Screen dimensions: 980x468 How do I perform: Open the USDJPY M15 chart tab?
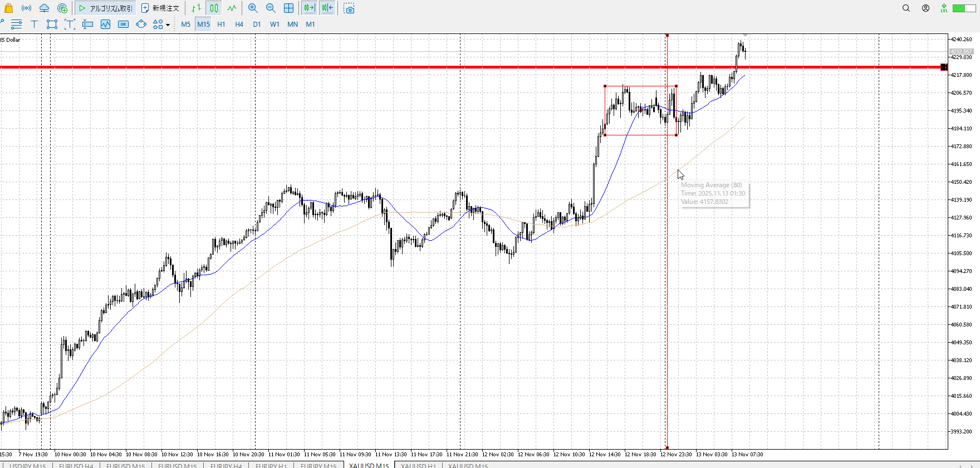[x=28, y=465]
